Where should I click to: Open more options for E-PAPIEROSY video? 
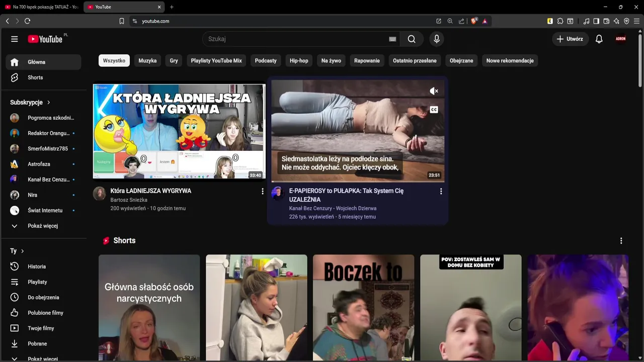pos(441,191)
